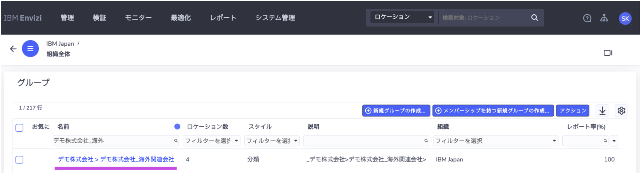
Task: Sort by the 名前 column header
Action: click(63, 127)
